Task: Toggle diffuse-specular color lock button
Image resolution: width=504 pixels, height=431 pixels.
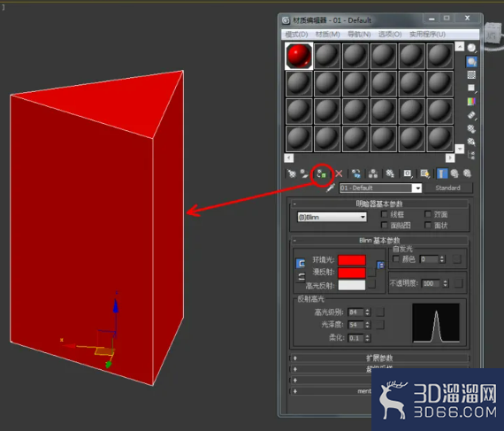Action: (302, 277)
